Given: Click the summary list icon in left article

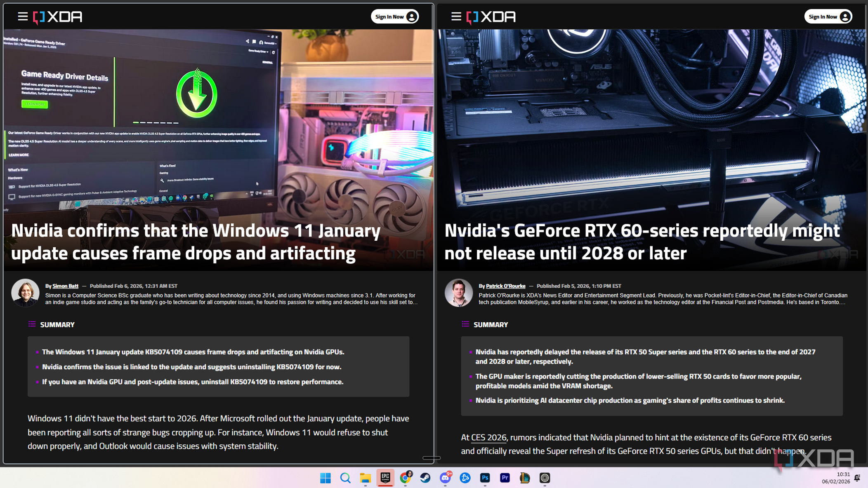Looking at the screenshot, I should [32, 324].
